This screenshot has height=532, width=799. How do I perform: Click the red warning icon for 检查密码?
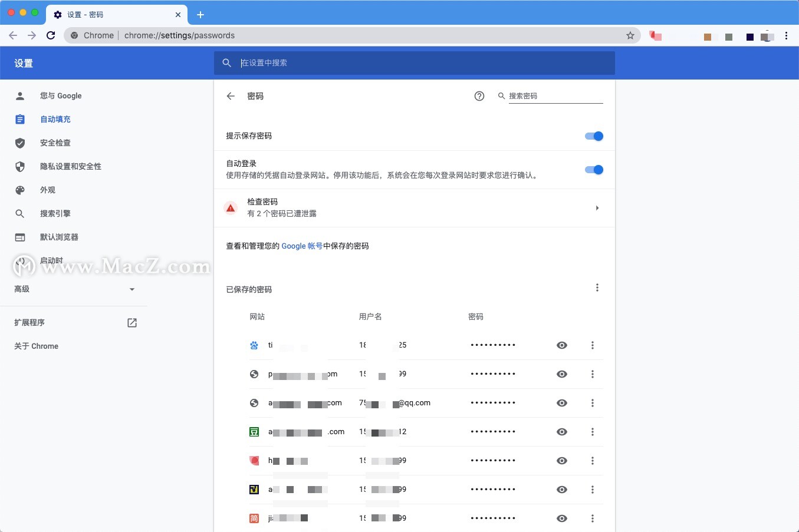coord(231,208)
